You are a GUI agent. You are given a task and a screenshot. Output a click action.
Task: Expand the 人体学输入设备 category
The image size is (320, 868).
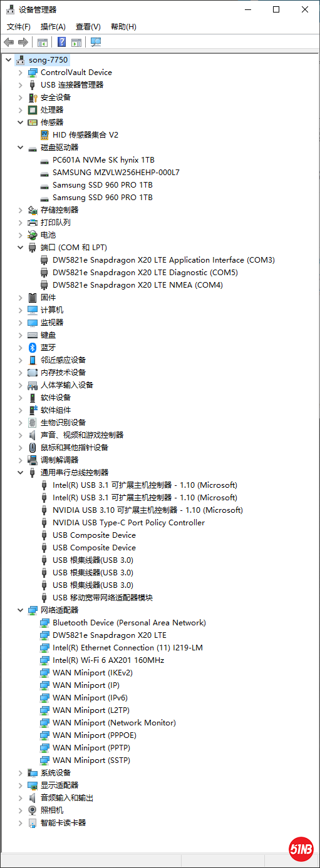tap(20, 385)
